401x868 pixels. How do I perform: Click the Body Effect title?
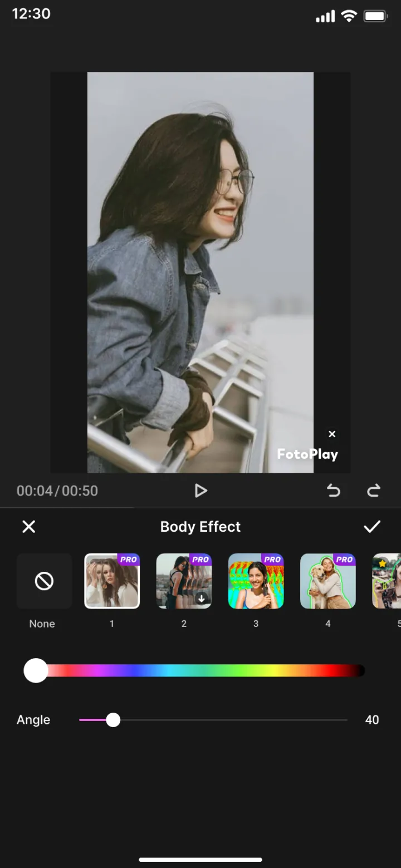click(200, 527)
